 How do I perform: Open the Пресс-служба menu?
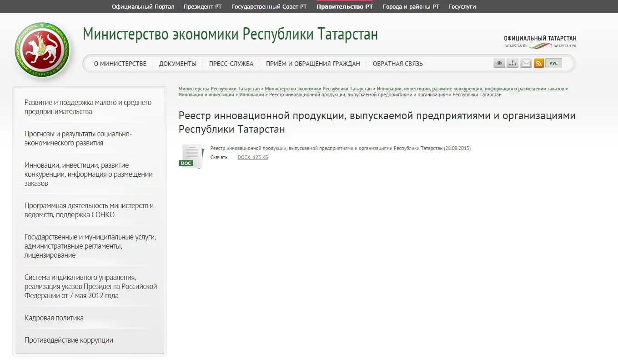(x=231, y=64)
